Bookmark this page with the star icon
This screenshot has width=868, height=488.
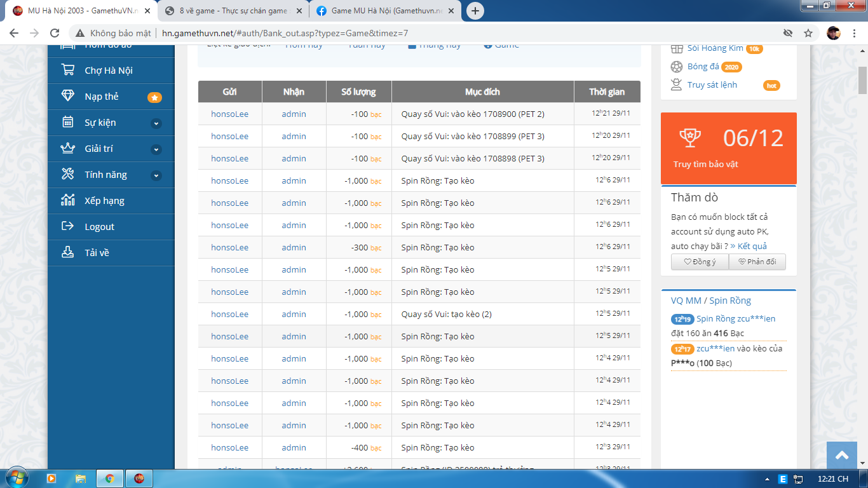(x=808, y=33)
